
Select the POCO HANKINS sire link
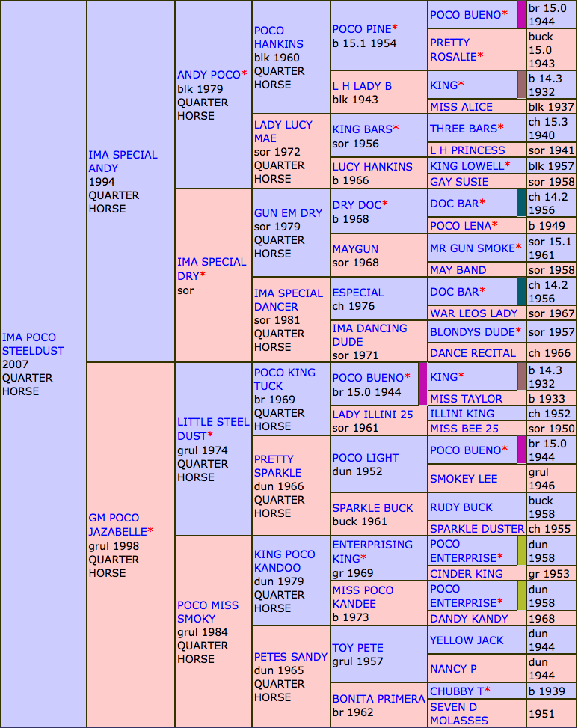point(278,37)
